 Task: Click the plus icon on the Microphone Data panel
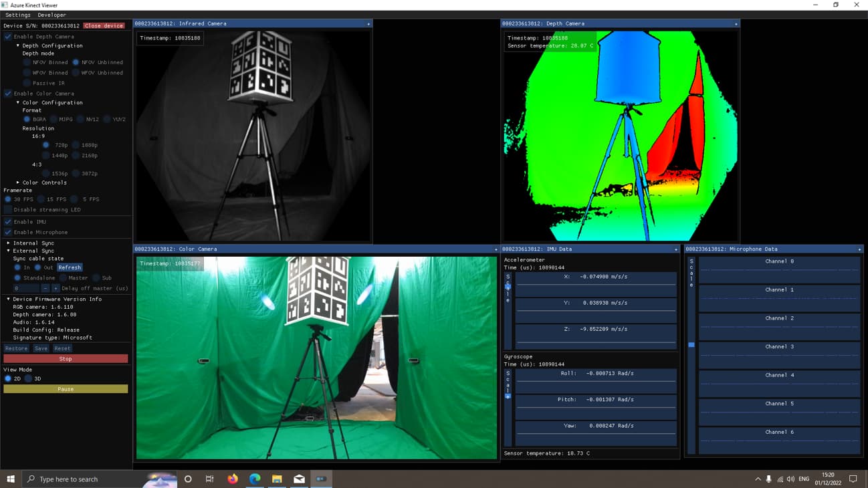pos(859,249)
